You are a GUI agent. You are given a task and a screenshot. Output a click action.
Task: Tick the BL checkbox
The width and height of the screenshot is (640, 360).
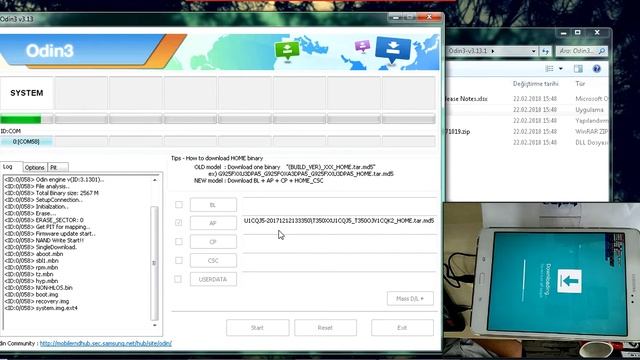[179, 204]
